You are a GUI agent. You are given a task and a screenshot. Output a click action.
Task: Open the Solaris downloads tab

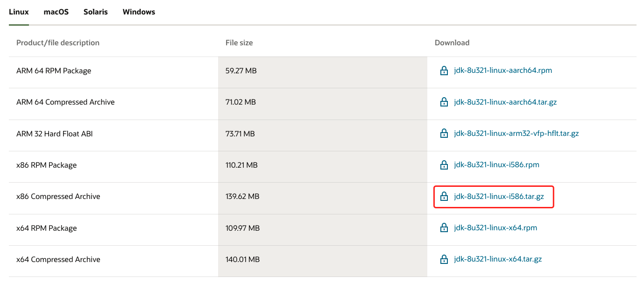96,12
